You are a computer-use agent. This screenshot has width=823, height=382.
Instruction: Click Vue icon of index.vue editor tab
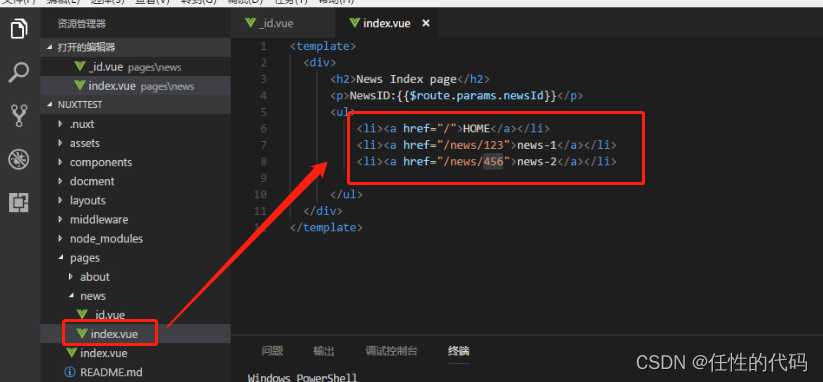pos(355,23)
